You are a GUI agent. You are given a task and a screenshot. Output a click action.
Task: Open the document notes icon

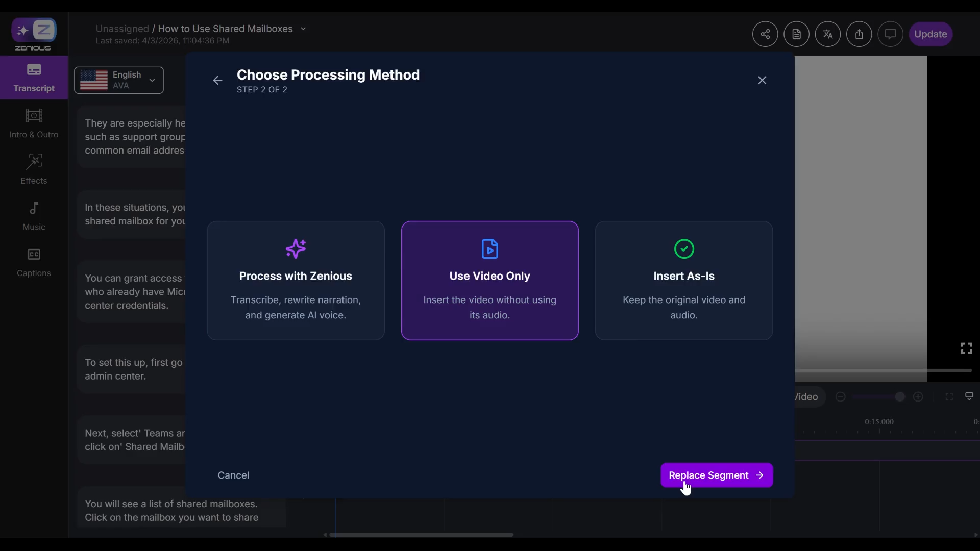tap(796, 34)
